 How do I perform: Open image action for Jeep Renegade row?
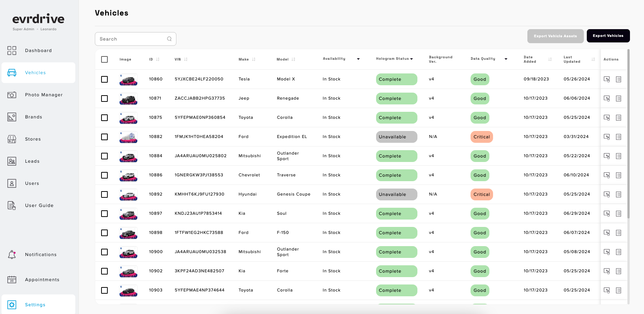[x=607, y=99]
